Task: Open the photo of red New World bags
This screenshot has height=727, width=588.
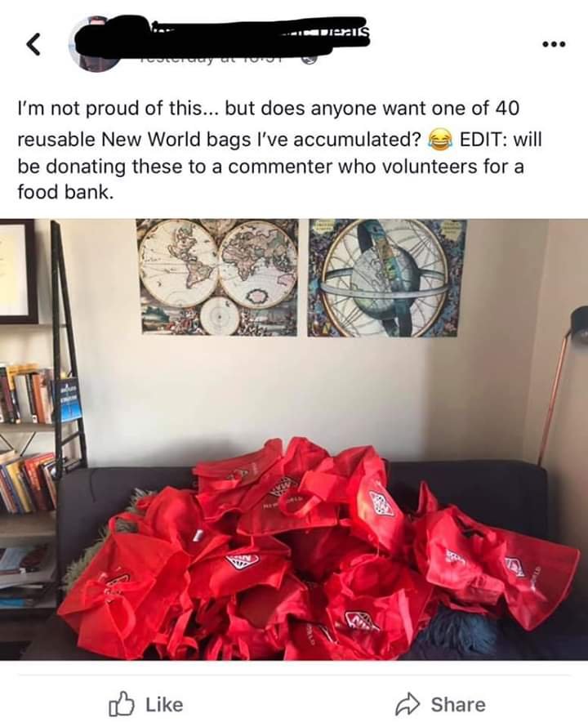Action: click(294, 439)
